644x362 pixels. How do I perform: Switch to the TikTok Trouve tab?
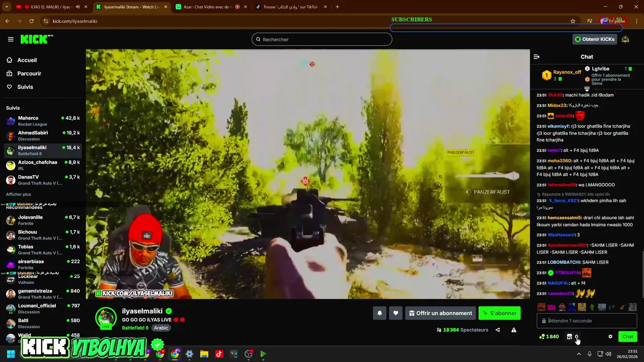pos(291,7)
